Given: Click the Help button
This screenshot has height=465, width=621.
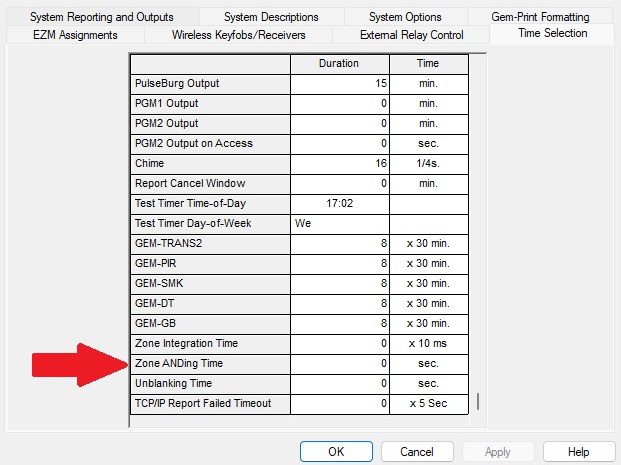Looking at the screenshot, I should tap(578, 451).
